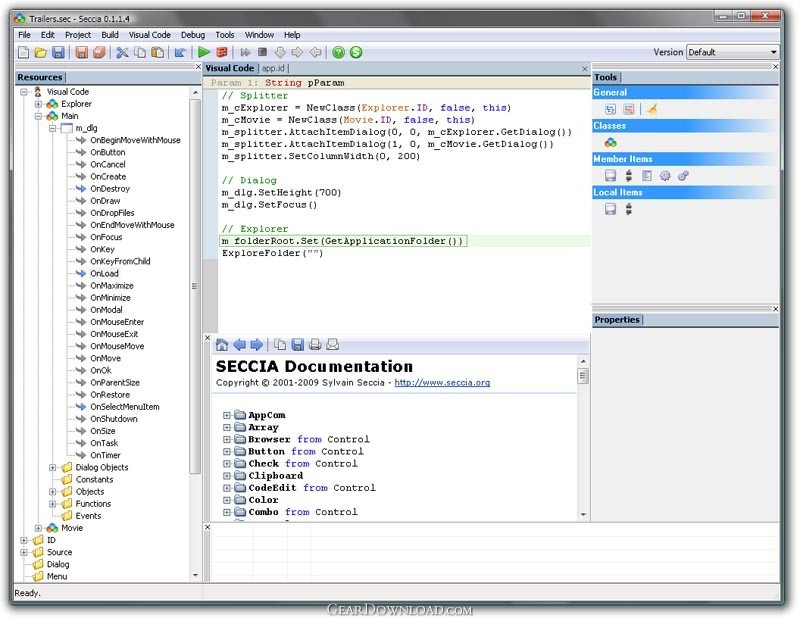The width and height of the screenshot is (800, 618).
Task: Open the Project menu
Action: (78, 35)
